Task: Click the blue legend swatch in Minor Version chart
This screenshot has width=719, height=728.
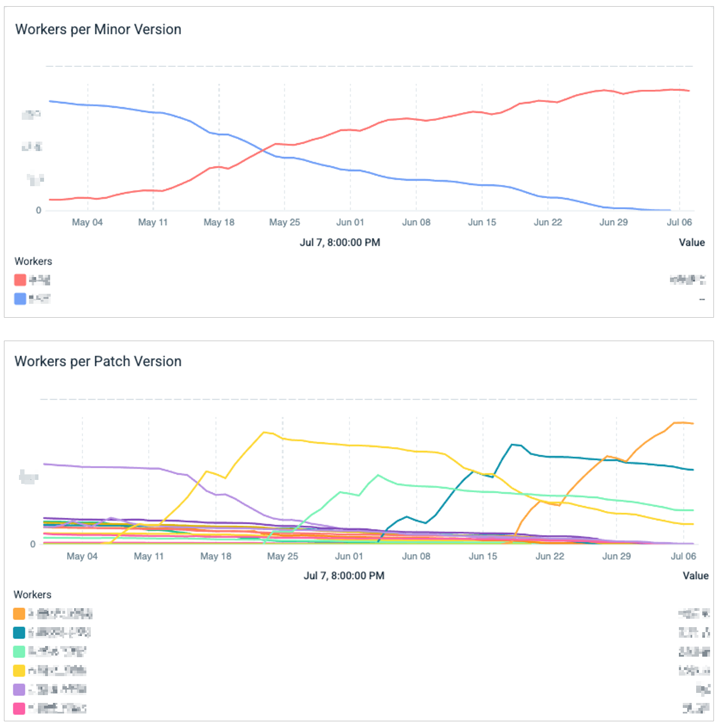Action: [x=20, y=299]
